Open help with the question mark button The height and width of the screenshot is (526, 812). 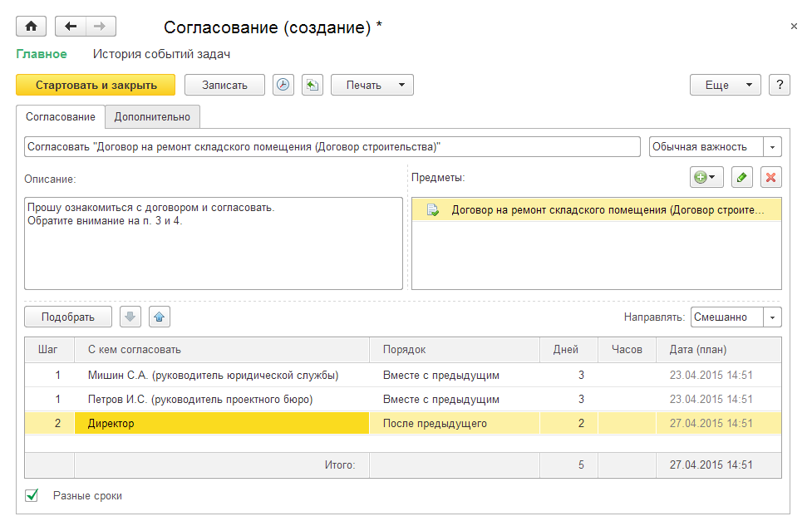point(780,85)
